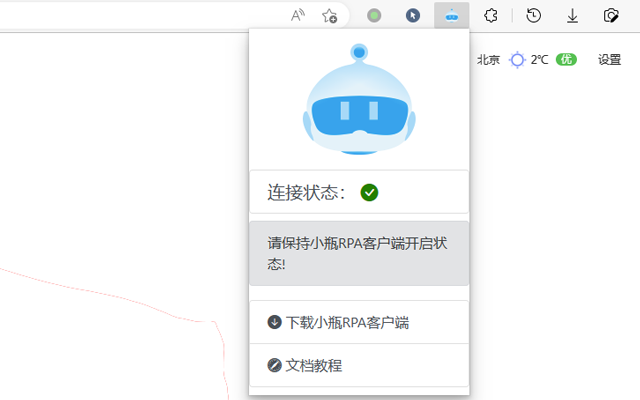Open 文档教程 link
Screen dimensions: 640x400
(x=359, y=365)
